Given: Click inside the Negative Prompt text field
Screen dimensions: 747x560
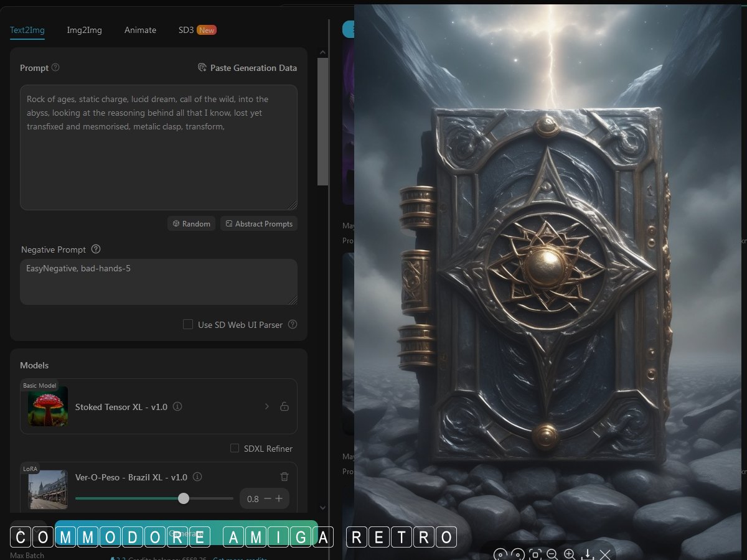Looking at the screenshot, I should [158, 282].
